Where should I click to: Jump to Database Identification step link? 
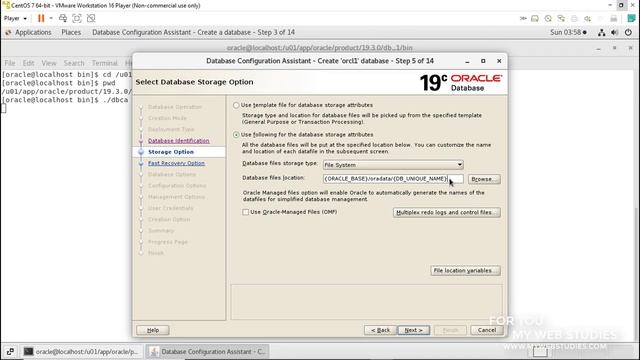pos(178,141)
